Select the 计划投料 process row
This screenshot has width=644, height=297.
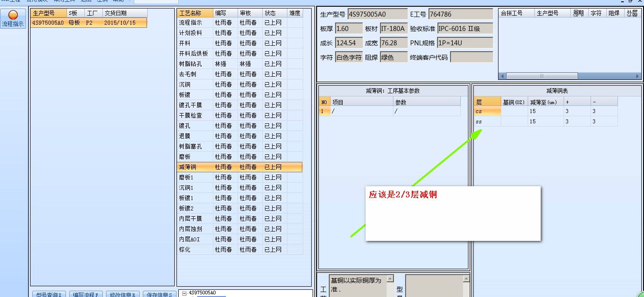coord(240,33)
